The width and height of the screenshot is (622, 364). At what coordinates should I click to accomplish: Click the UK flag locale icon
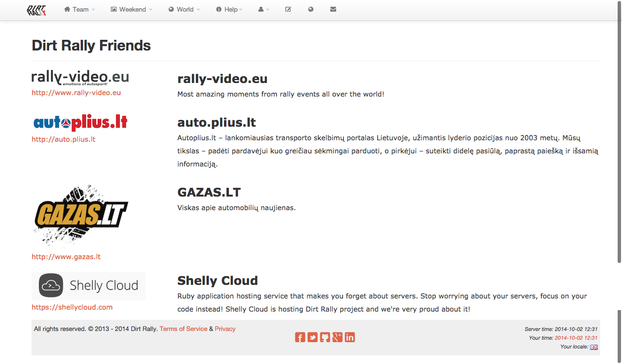[x=594, y=347]
